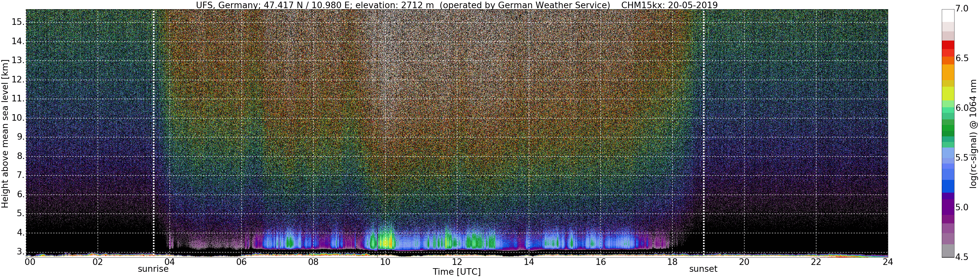Click the time axis tick '08'
The image size is (980, 278).
313,262
